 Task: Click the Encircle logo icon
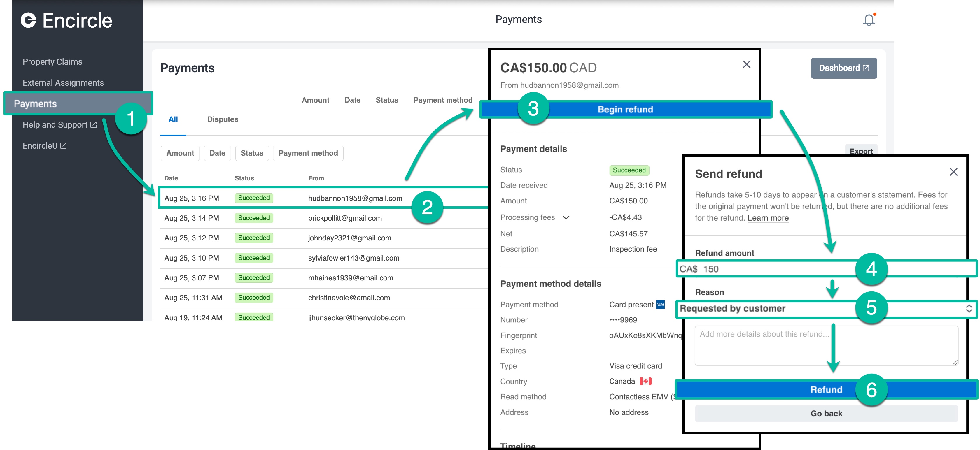tap(29, 20)
